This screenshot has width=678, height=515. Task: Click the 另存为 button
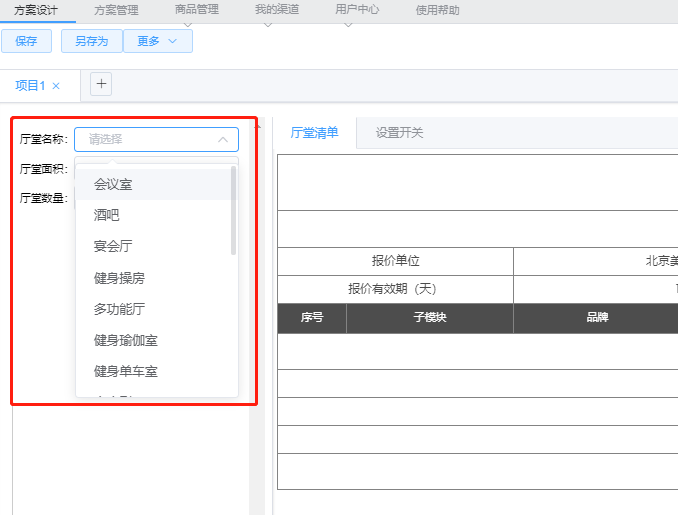coord(92,41)
